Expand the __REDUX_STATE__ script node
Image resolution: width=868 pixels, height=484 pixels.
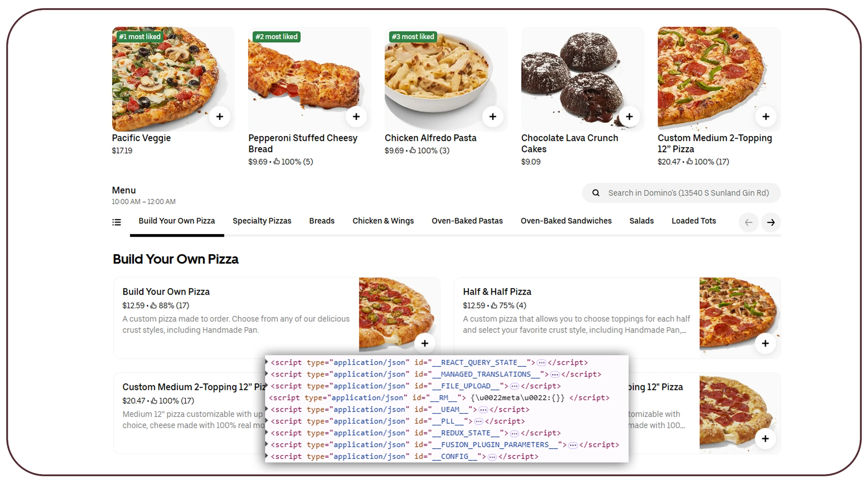click(x=267, y=433)
